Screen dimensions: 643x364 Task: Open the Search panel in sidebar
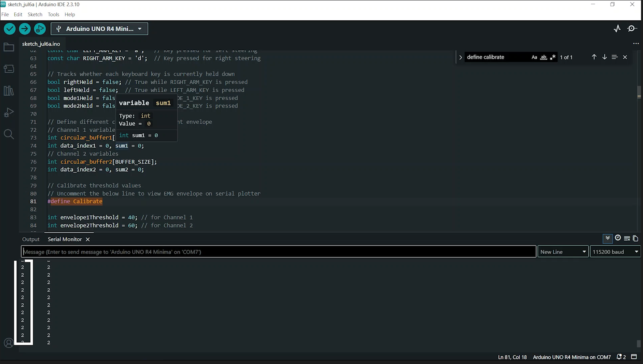[x=9, y=134]
